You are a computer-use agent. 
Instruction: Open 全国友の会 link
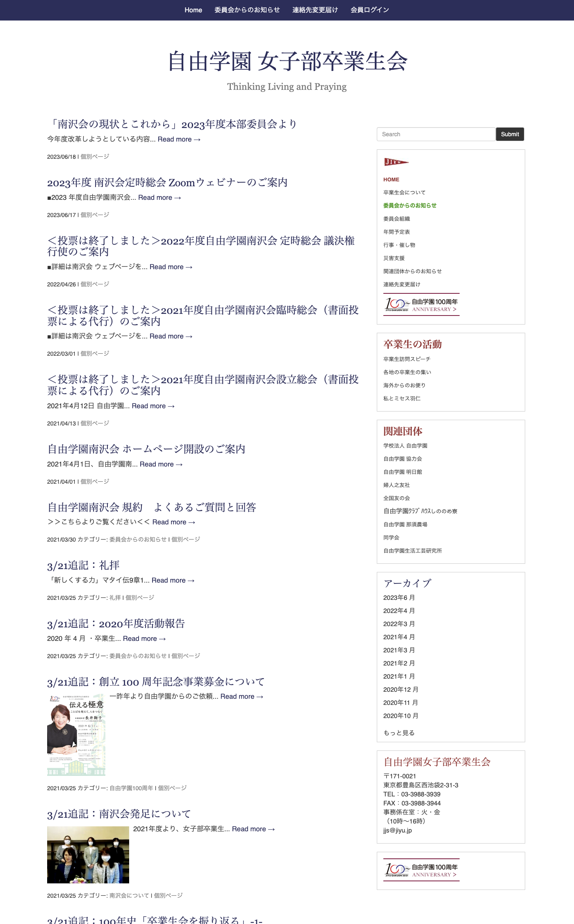396,498
